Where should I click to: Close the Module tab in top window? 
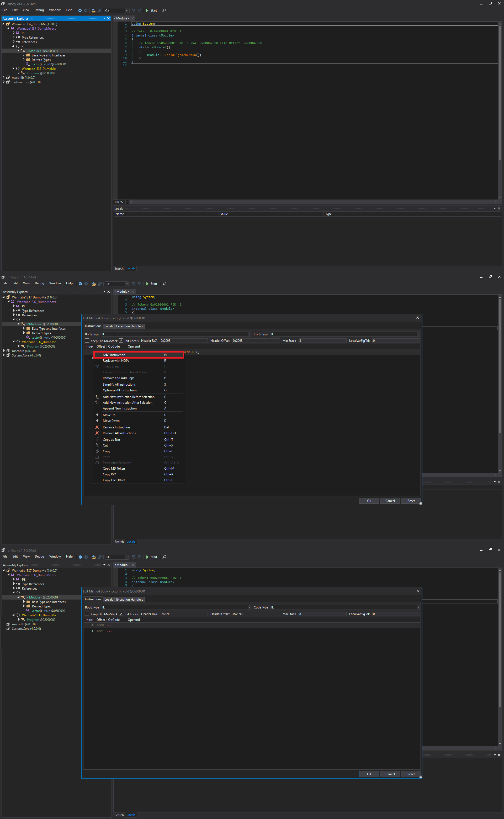click(x=133, y=18)
